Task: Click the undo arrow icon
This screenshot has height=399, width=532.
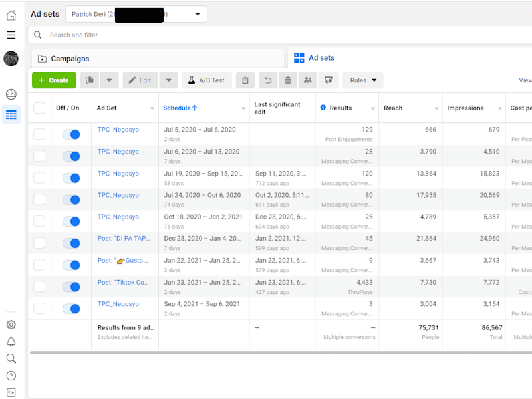Action: [268, 80]
